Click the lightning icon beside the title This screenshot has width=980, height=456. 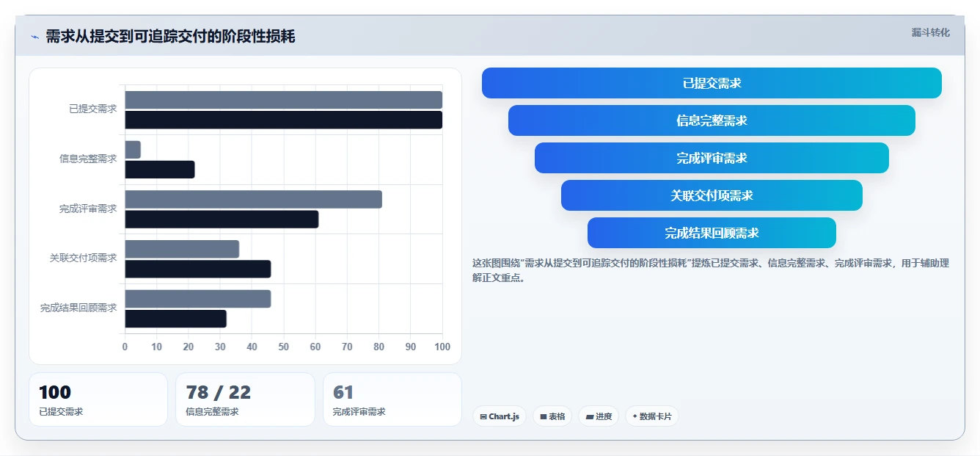click(x=34, y=37)
